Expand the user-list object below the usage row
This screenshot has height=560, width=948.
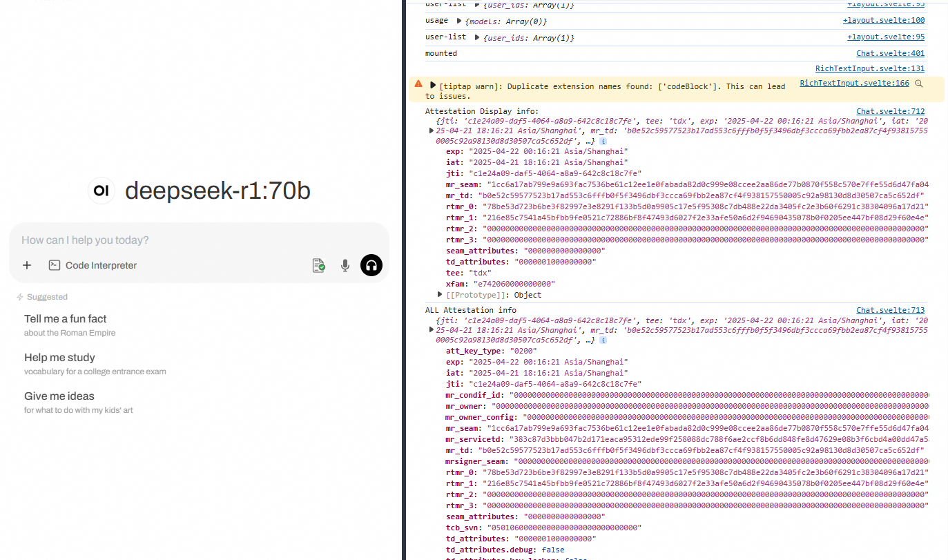point(477,37)
